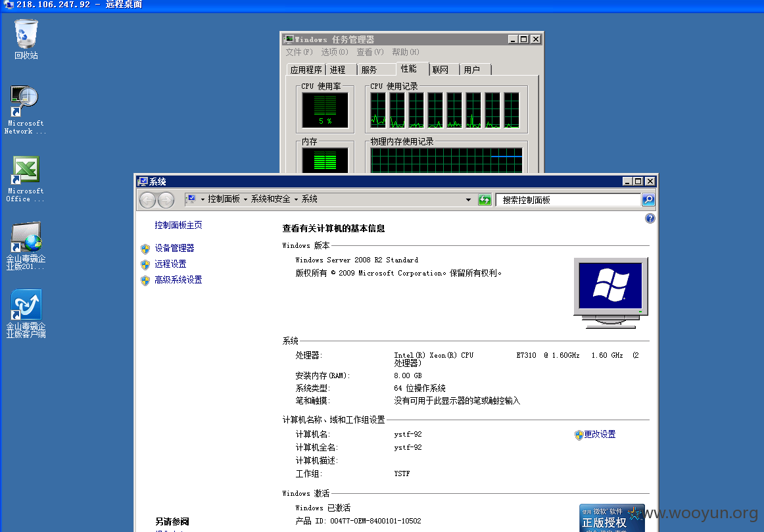Select computer name ystf-92 next to 计算机名

(x=408, y=434)
